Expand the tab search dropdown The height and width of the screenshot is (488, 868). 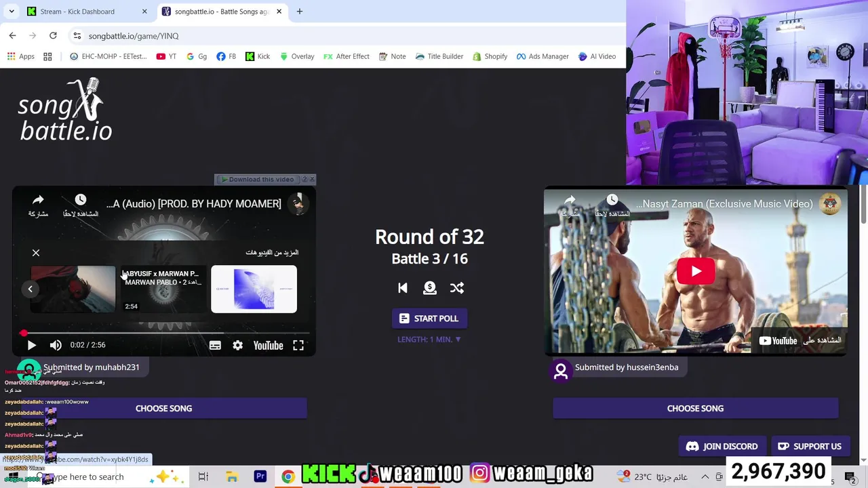[12, 12]
